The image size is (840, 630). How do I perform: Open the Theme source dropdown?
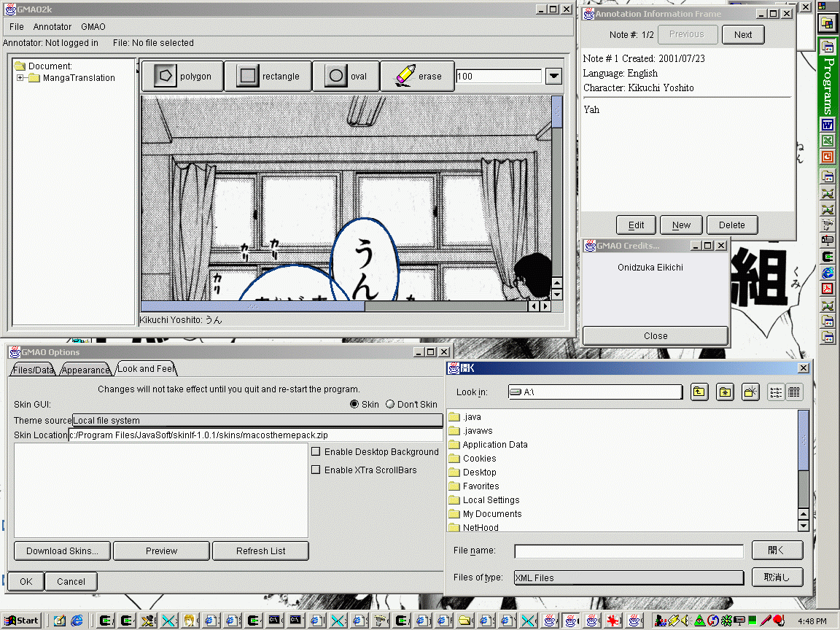[x=257, y=421]
